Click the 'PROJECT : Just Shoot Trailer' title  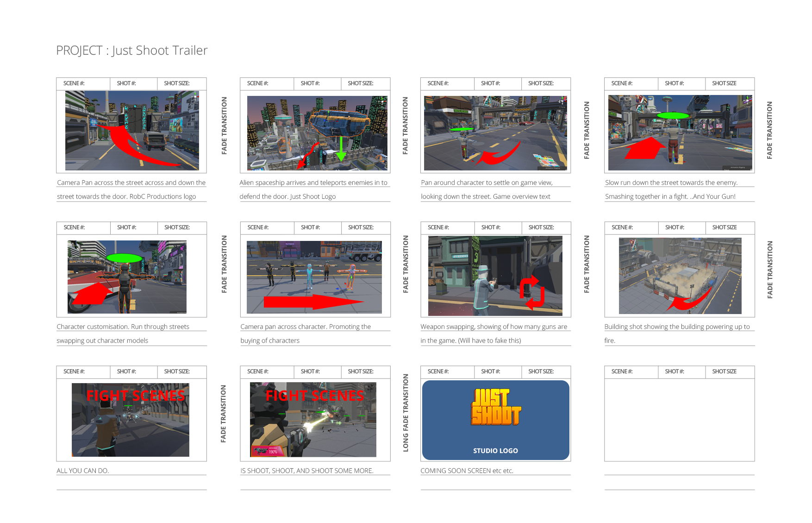pyautogui.click(x=132, y=50)
